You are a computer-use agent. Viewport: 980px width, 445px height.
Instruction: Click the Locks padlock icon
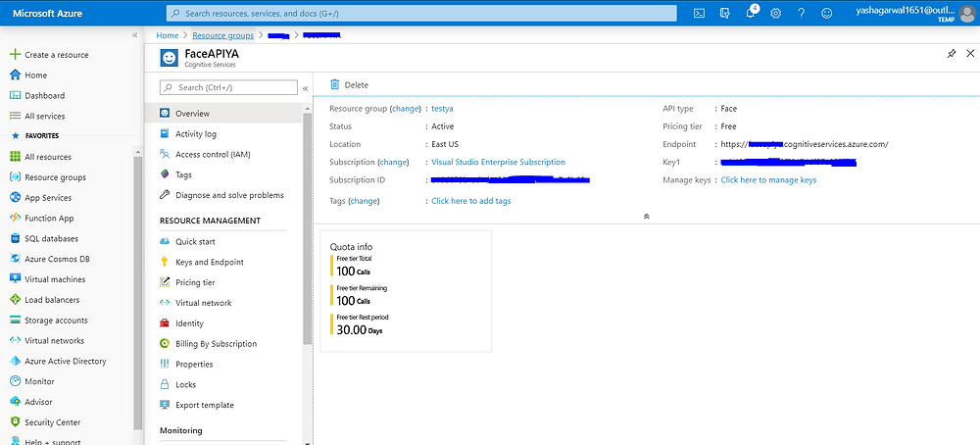[x=165, y=384]
